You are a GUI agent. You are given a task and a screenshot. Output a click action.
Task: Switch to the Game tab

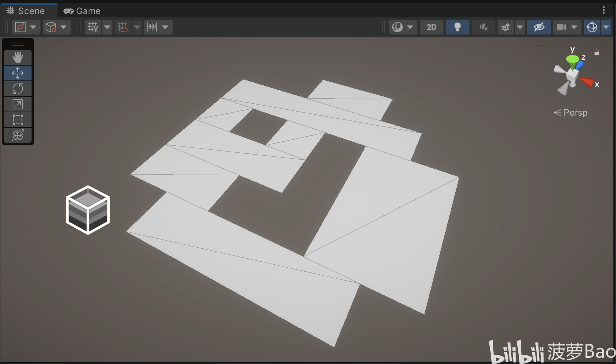point(82,11)
